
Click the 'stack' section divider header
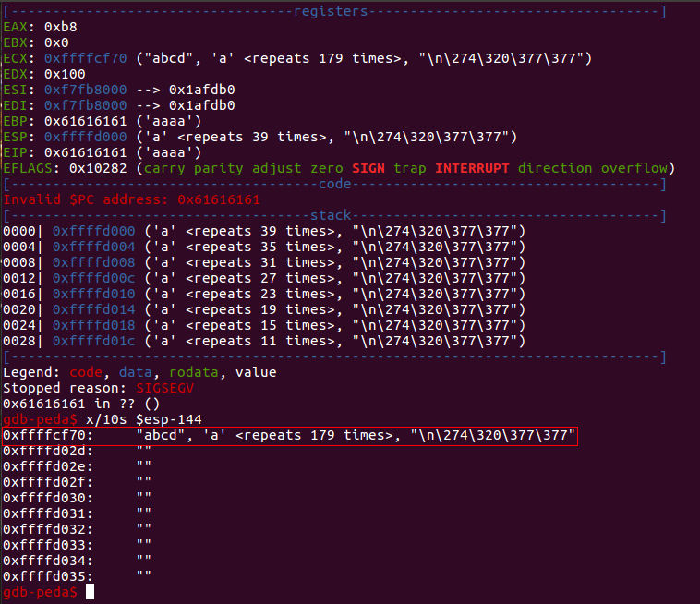coord(332,215)
